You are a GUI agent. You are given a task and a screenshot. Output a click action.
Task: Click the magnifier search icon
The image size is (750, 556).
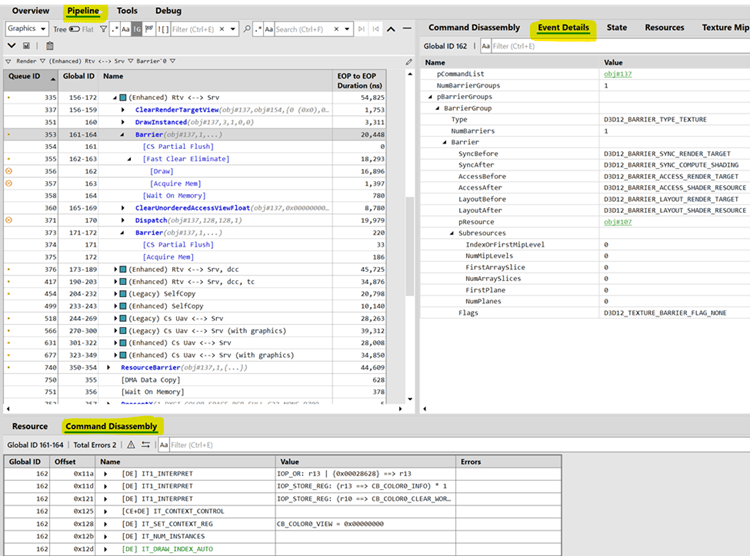[x=247, y=29]
